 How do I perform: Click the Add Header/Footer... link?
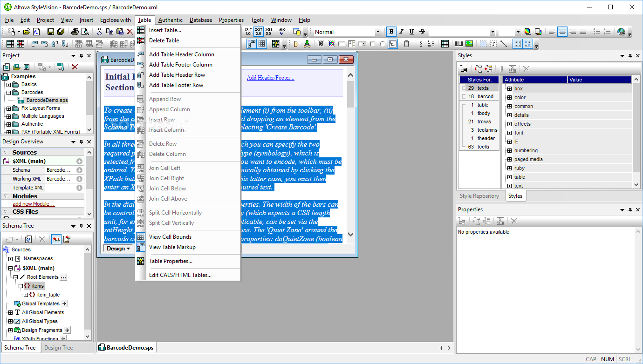click(x=271, y=78)
